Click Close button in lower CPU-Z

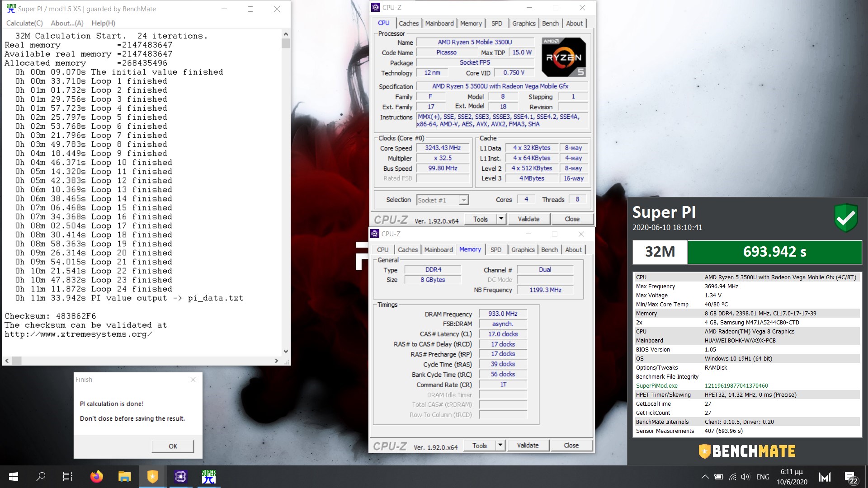tap(571, 445)
